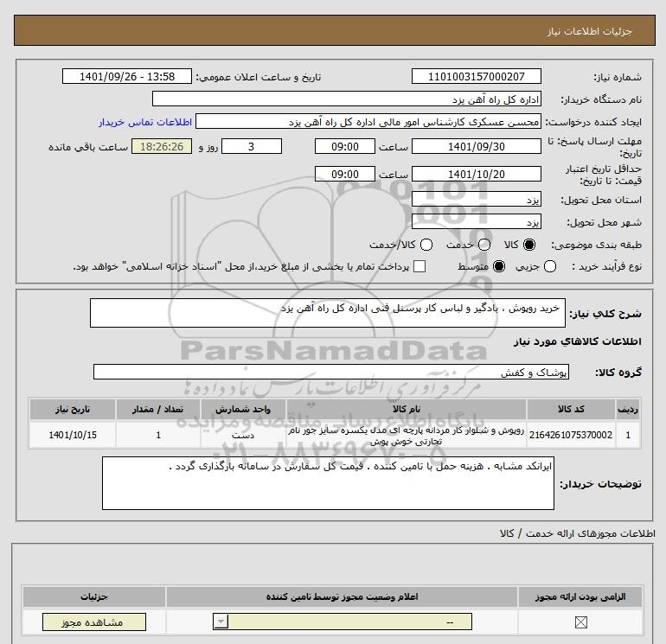Click the جزئیات اطلاعات نیاز header title

(x=590, y=31)
